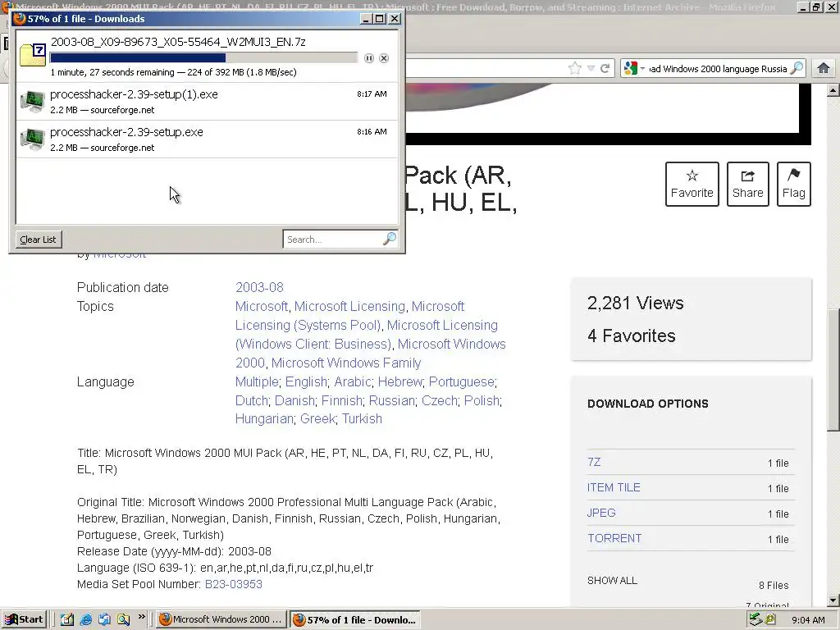The height and width of the screenshot is (630, 840).
Task: Click the processhacker-2.39-setup.exe entry at 8:16 AM
Action: click(206, 139)
